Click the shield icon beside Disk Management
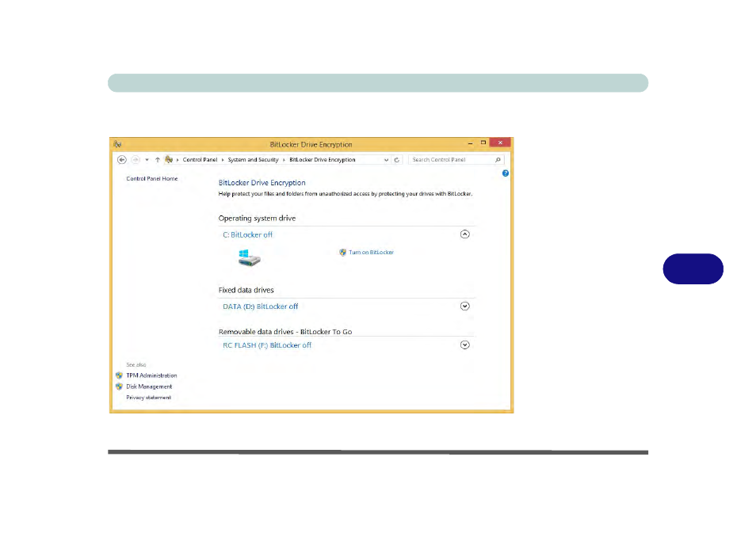Viewport: 756px width, 533px height. (x=119, y=386)
